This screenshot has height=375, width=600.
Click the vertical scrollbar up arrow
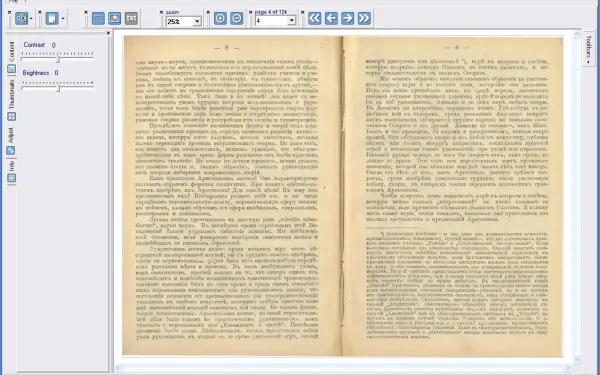tap(577, 35)
